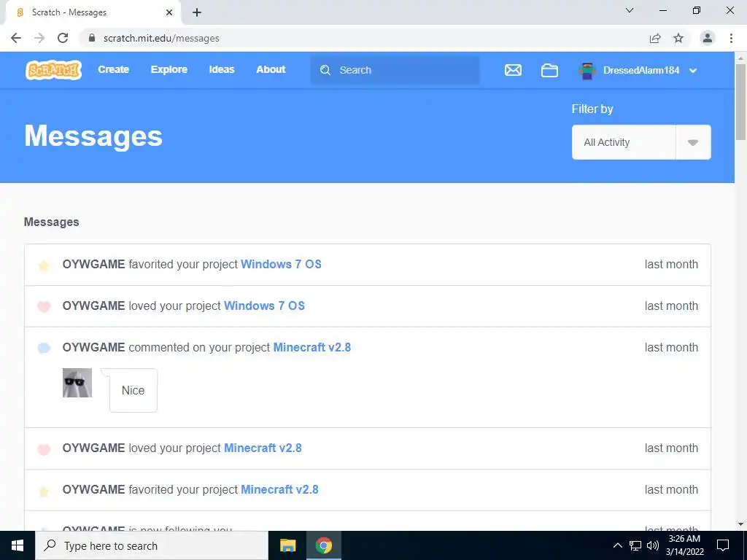Image resolution: width=747 pixels, height=560 pixels.
Task: Open the tab search chevron
Action: 630,10
